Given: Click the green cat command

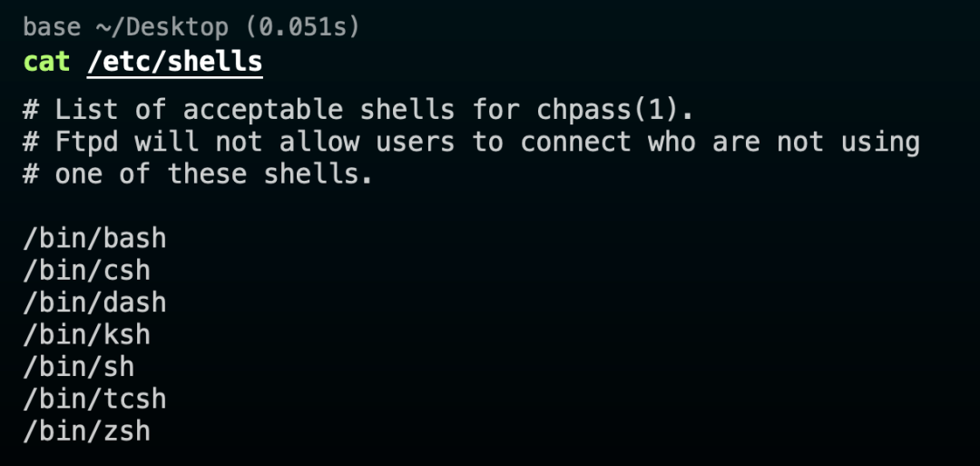Looking at the screenshot, I should [47, 62].
